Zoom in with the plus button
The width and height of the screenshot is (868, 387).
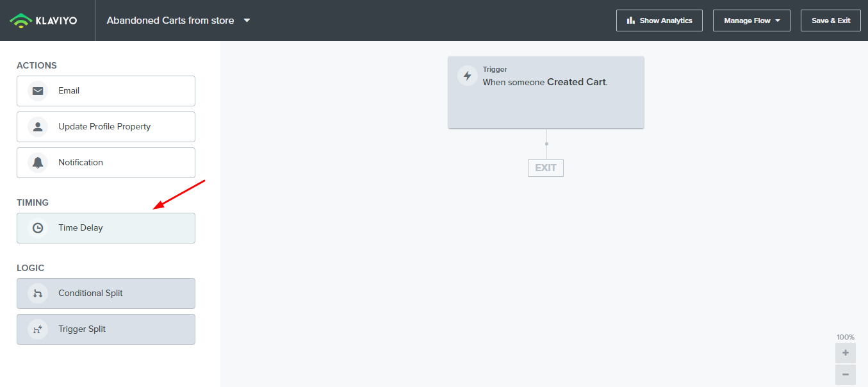point(846,353)
